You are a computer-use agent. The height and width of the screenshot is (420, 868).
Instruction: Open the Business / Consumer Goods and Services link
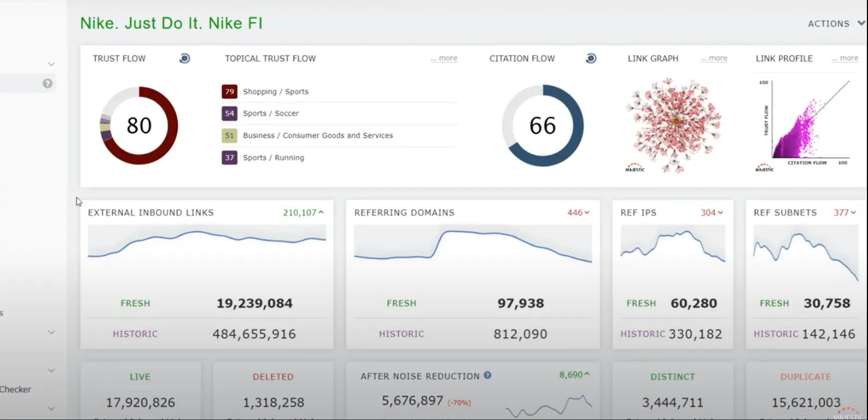click(x=318, y=136)
